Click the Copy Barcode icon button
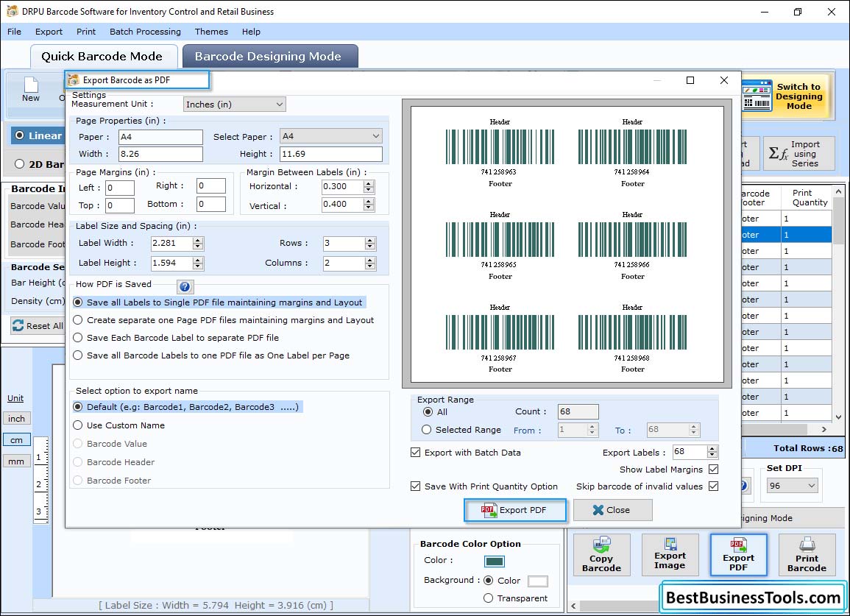 tap(602, 555)
